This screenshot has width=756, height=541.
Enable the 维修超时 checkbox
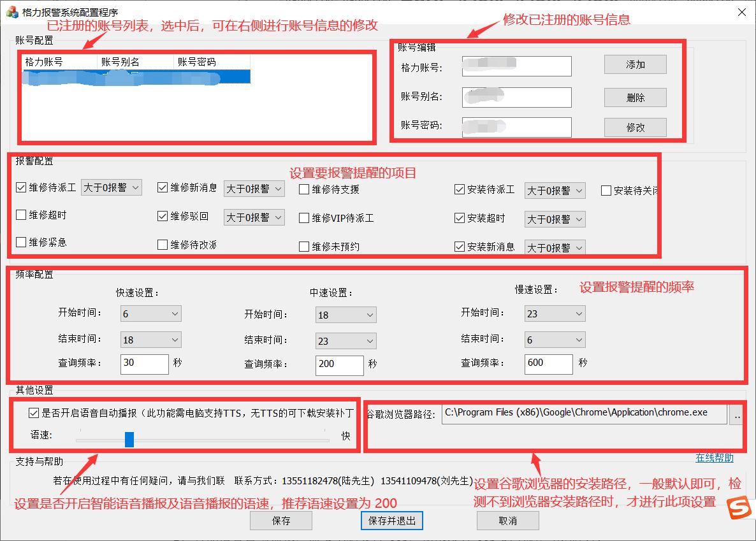[x=21, y=215]
